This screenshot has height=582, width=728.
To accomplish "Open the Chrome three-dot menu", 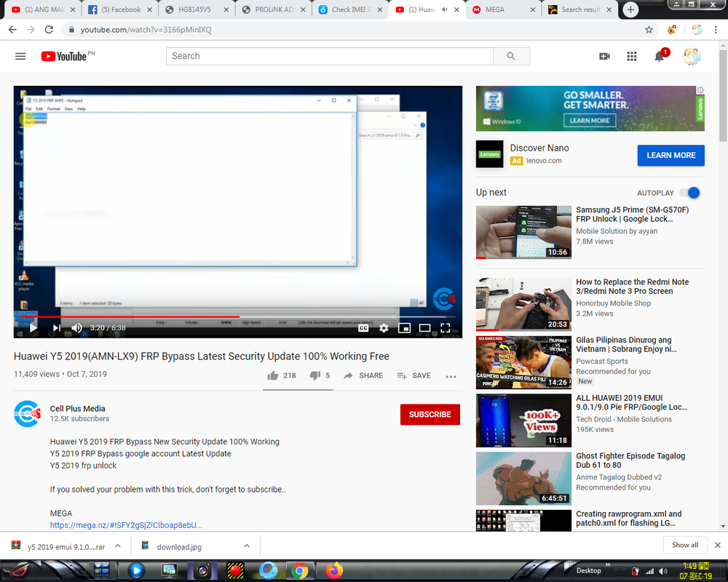I will pyautogui.click(x=716, y=30).
